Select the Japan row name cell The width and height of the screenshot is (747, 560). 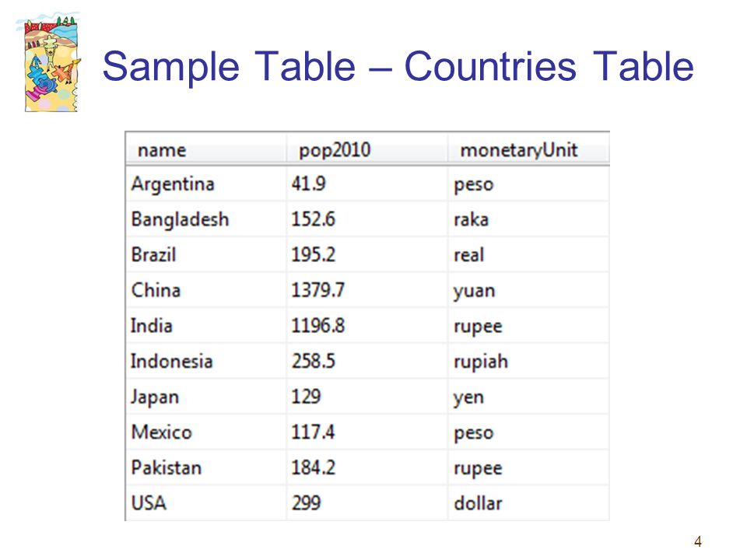pyautogui.click(x=205, y=397)
